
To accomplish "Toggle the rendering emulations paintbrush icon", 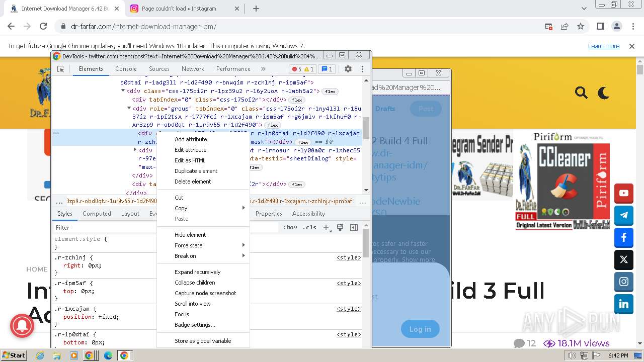I will tap(340, 227).
